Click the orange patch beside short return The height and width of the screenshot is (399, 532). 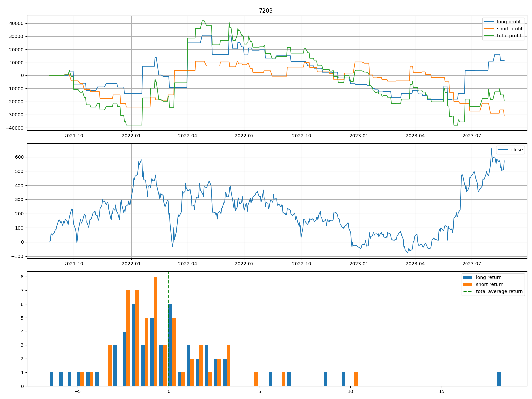(x=468, y=284)
